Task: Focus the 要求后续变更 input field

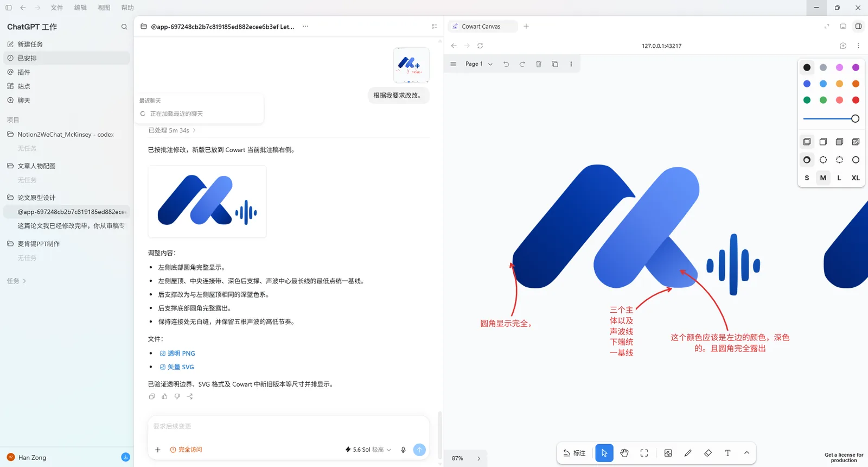Action: click(289, 427)
